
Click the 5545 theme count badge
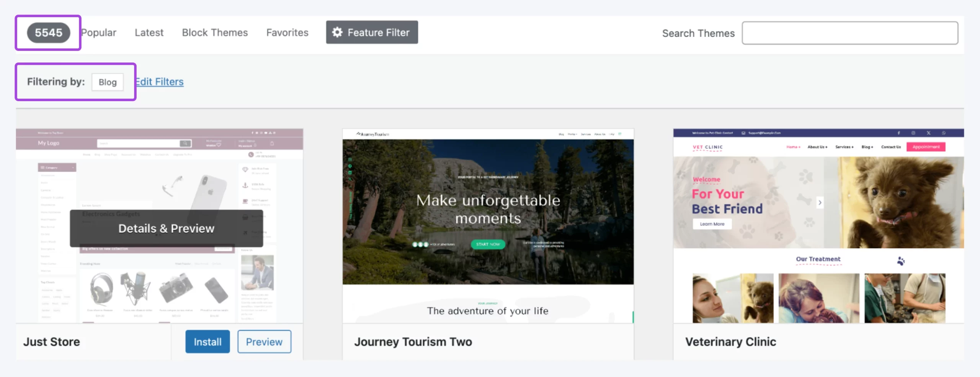(x=49, y=33)
